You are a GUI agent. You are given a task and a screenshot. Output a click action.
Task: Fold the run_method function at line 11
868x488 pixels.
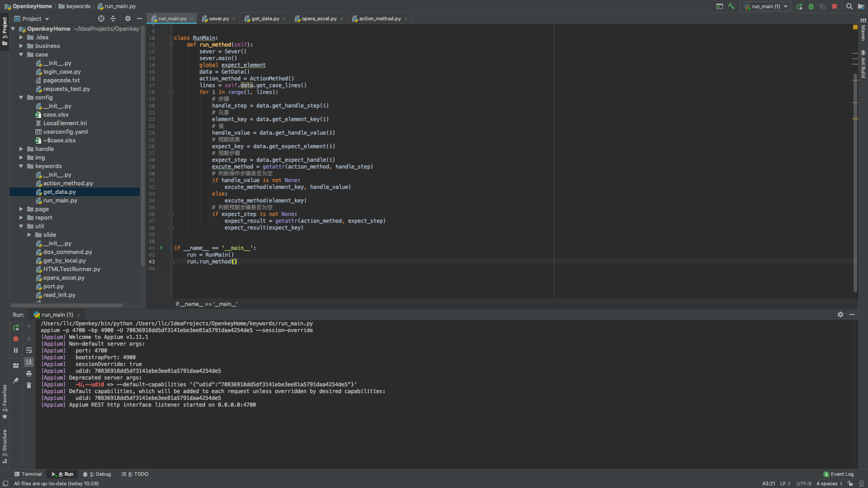[171, 44]
